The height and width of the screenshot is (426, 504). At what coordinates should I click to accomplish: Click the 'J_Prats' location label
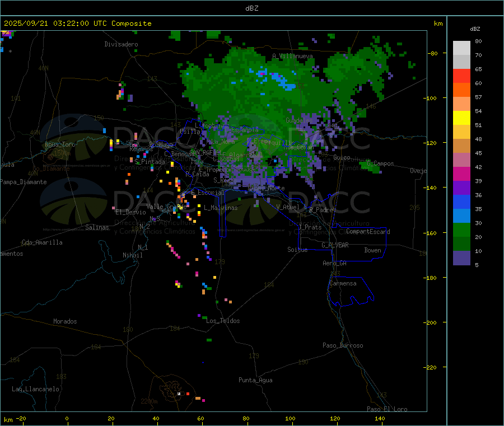[x=310, y=227]
